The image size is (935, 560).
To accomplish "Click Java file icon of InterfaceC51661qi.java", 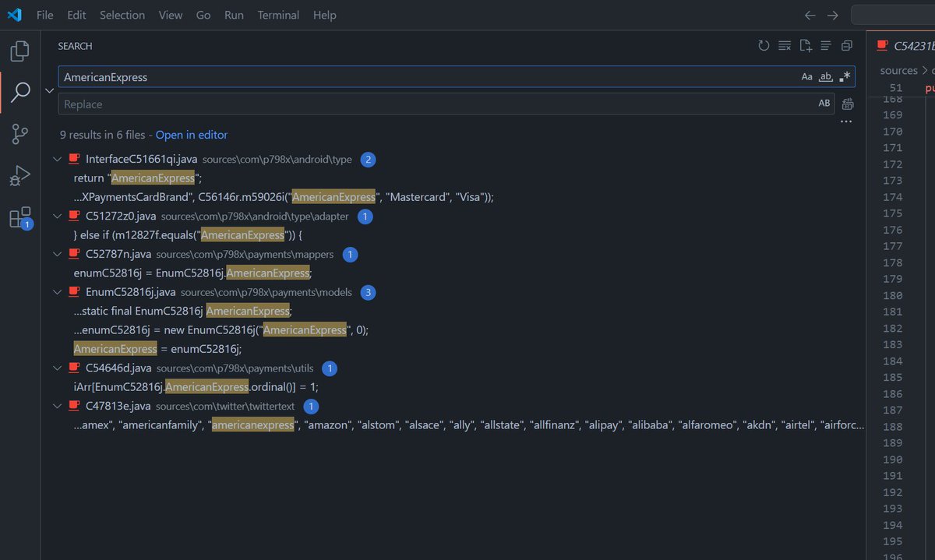I will (x=74, y=159).
